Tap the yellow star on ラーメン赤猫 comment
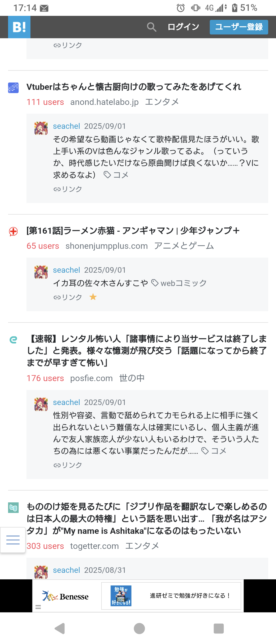The height and width of the screenshot is (644, 276). coord(93,297)
